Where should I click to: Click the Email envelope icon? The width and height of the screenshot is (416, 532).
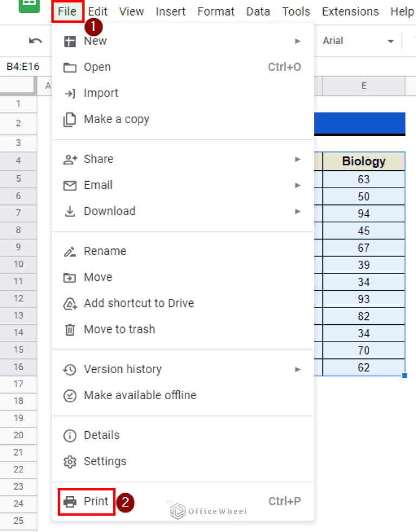pos(70,185)
